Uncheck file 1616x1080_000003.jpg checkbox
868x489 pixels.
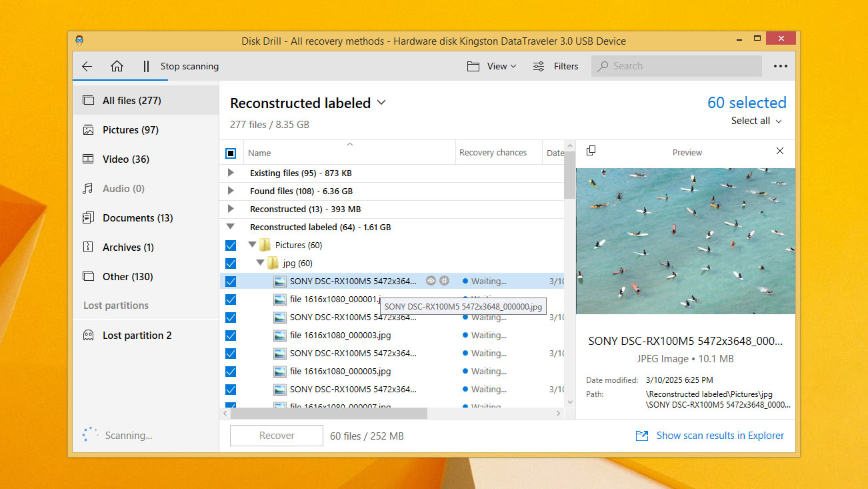[x=231, y=335]
